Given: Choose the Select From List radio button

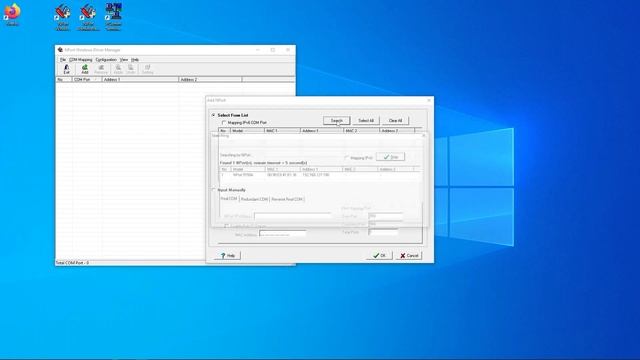Looking at the screenshot, I should point(213,115).
